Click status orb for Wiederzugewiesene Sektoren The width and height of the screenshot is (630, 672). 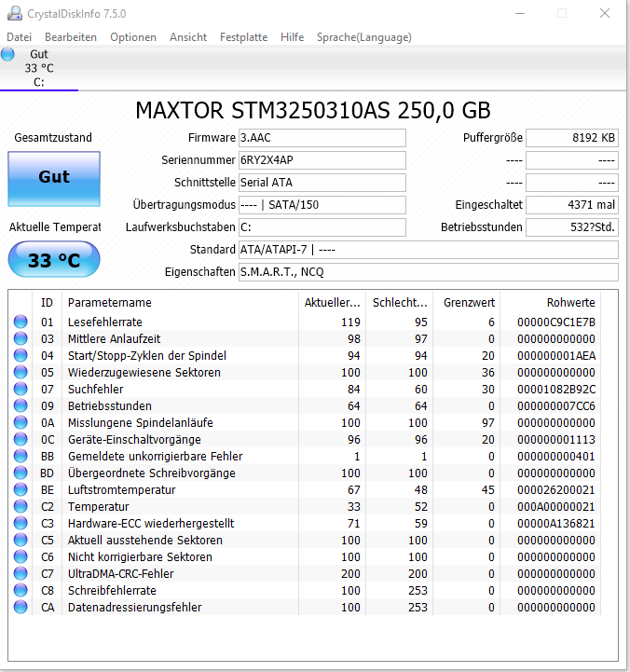pos(21,372)
